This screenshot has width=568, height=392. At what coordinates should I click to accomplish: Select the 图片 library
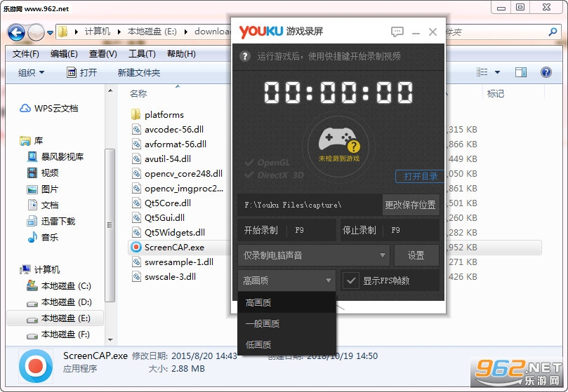(43, 189)
